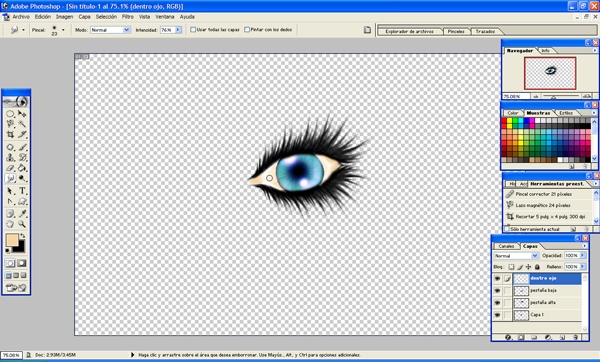Select the Elliptical Marquee tool

click(10, 114)
